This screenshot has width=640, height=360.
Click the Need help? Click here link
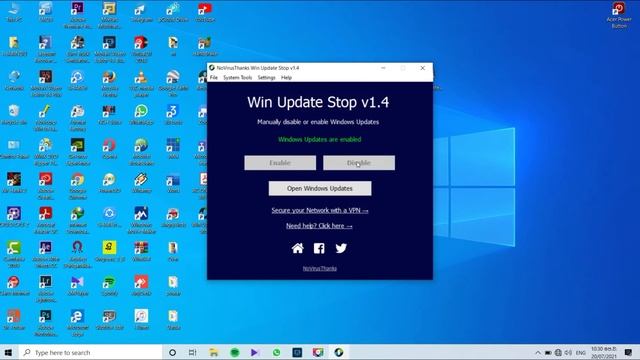click(319, 226)
